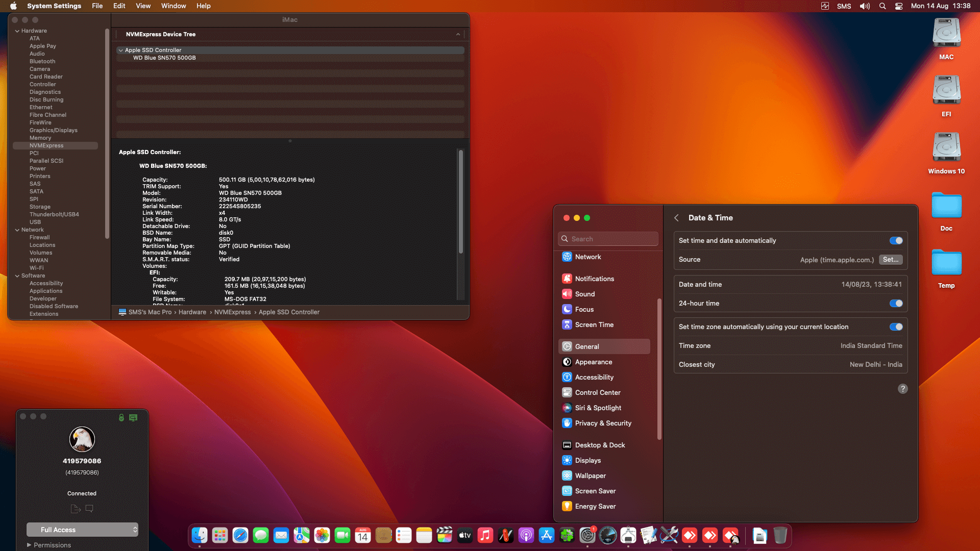This screenshot has height=551, width=980.
Task: Click the green screen-switch icon in AnyDesk panel
Action: pyautogui.click(x=133, y=417)
